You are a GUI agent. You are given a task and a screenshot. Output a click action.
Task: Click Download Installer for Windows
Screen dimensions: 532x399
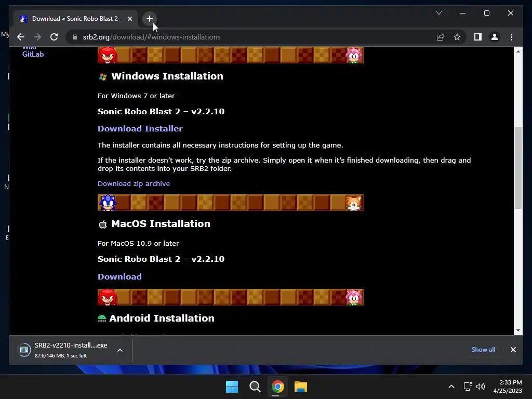(x=140, y=129)
